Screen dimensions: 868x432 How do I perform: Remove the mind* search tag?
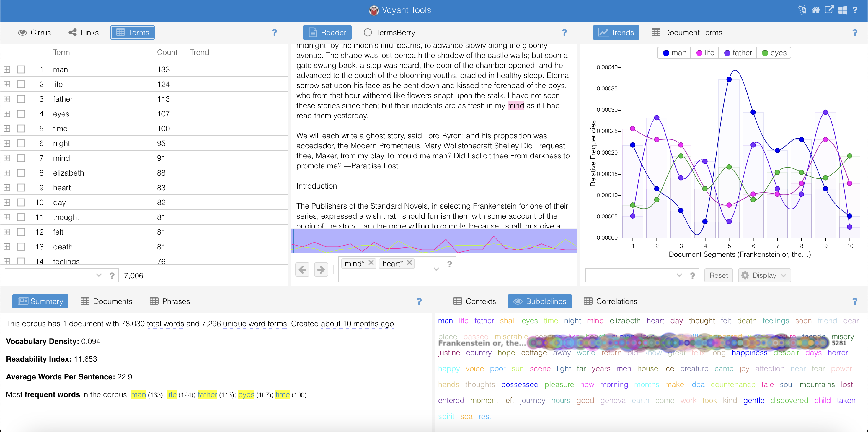371,263
